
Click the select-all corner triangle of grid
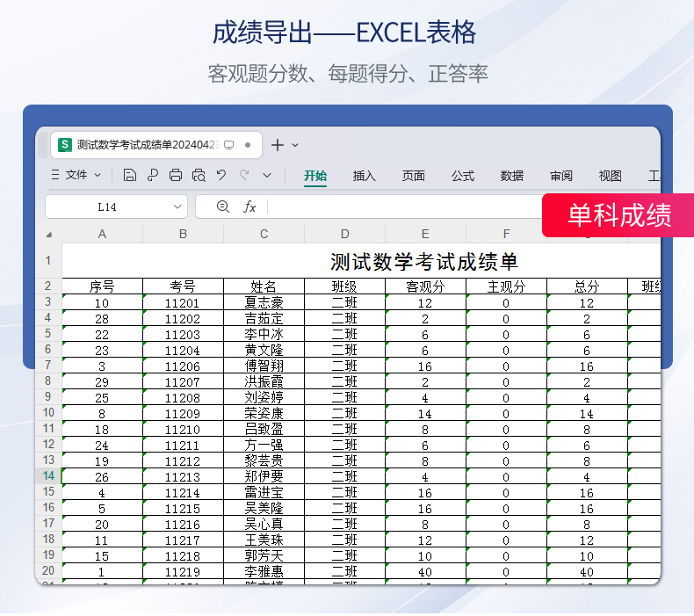[48, 235]
